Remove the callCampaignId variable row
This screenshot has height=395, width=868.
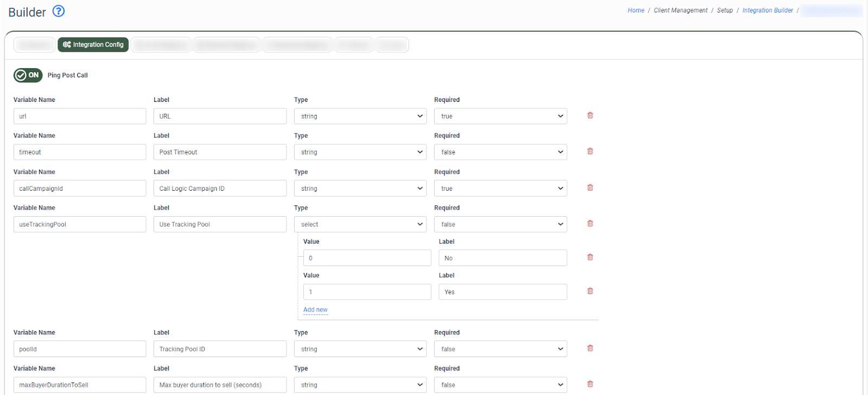tap(590, 187)
